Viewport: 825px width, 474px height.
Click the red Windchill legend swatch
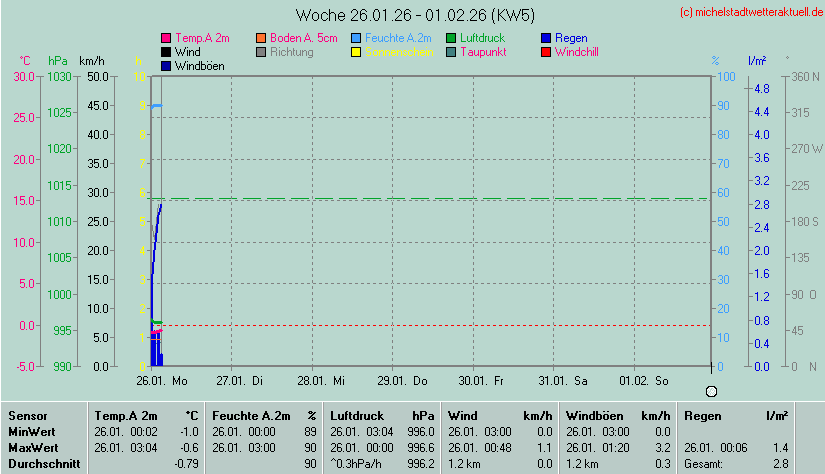coord(546,52)
